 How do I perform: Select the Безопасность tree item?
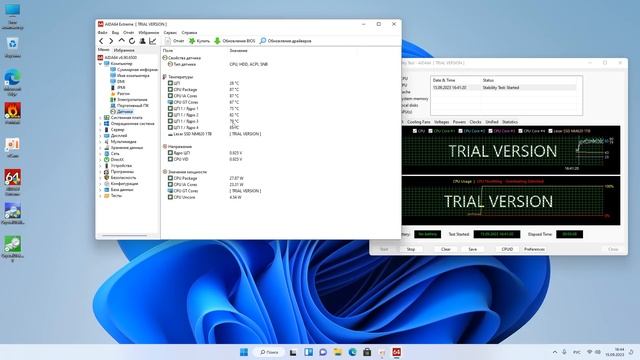tap(120, 178)
